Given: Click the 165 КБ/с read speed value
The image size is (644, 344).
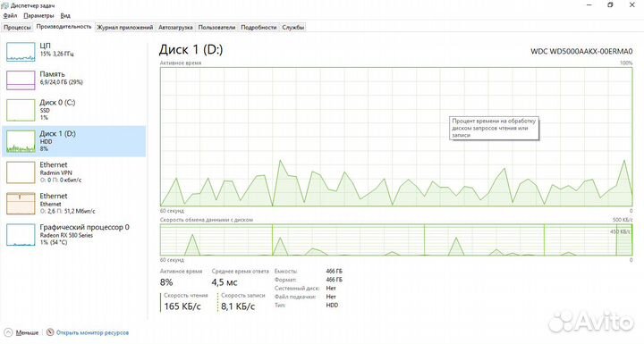Looking at the screenshot, I should [182, 306].
